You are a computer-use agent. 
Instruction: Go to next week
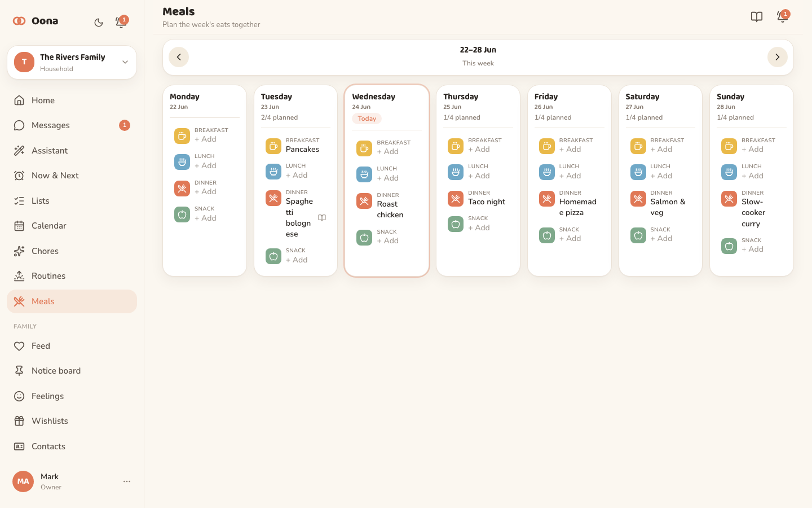point(777,57)
